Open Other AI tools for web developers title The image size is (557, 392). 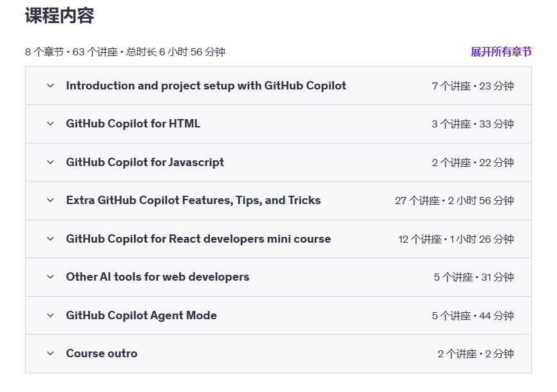pyautogui.click(x=158, y=277)
